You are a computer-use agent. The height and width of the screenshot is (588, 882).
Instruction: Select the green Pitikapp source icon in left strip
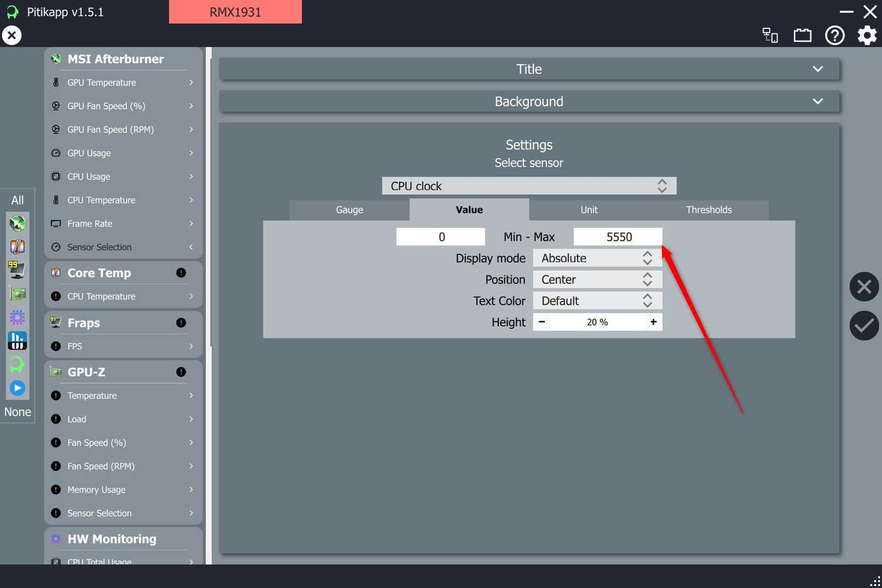click(17, 364)
